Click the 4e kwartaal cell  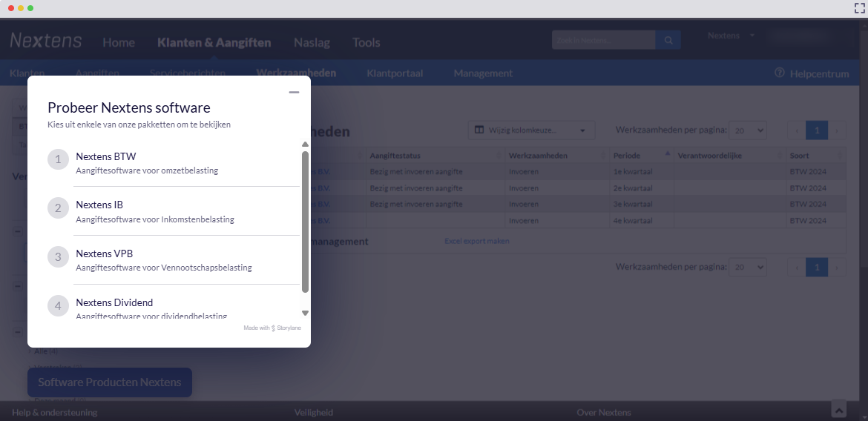pyautogui.click(x=642, y=221)
